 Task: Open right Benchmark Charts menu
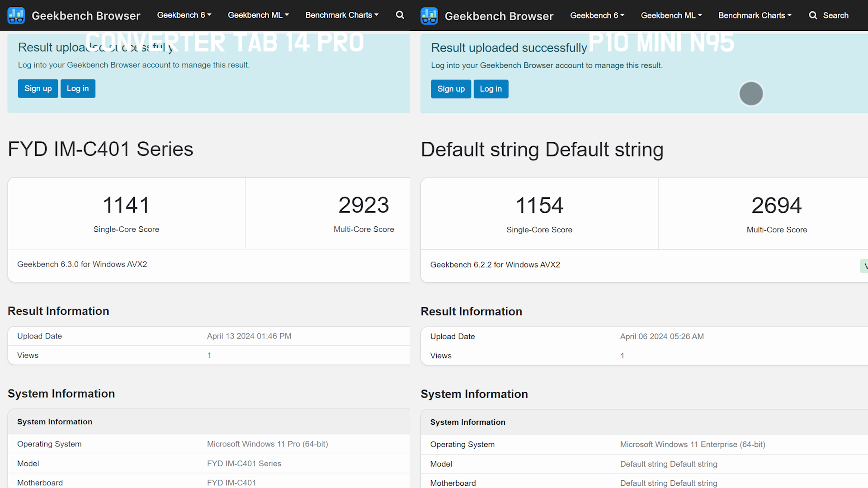[755, 15]
